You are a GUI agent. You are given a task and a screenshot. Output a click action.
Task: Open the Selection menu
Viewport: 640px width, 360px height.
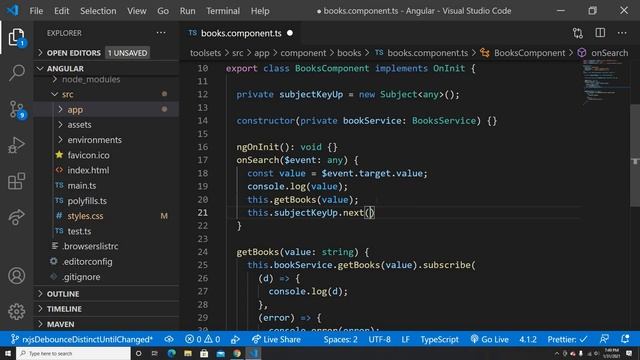(x=98, y=11)
